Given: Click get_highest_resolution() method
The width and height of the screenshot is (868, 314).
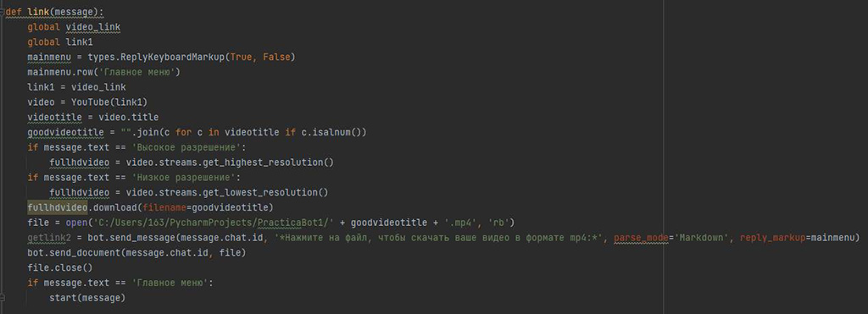Looking at the screenshot, I should point(270,163).
